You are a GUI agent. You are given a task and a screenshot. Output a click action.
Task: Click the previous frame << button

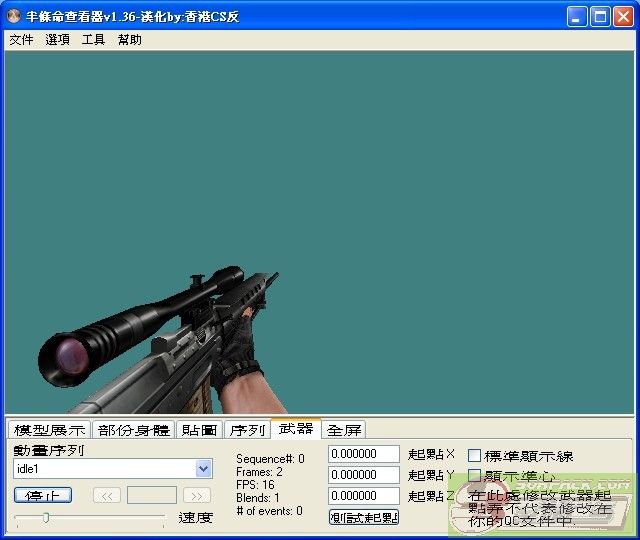(107, 496)
